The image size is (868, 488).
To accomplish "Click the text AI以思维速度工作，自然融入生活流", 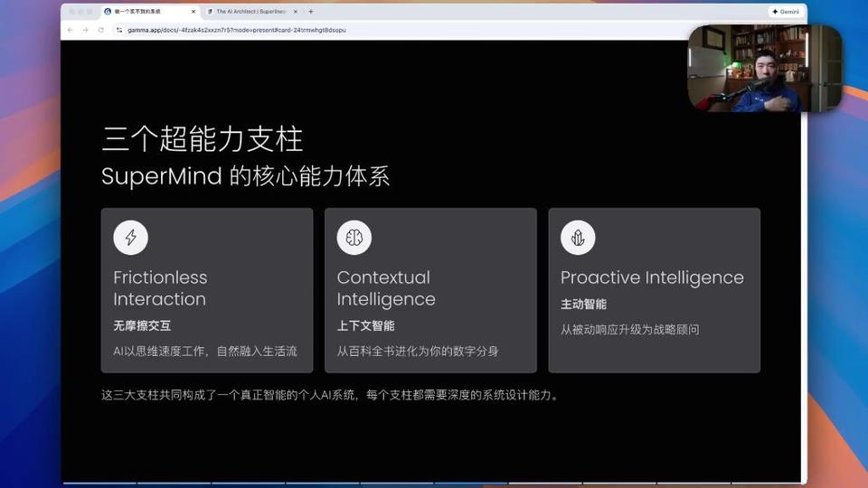I will [205, 352].
